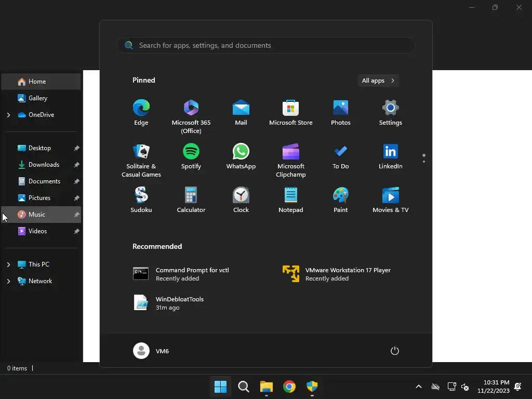
Task: Show hidden system tray icons
Action: point(419,387)
